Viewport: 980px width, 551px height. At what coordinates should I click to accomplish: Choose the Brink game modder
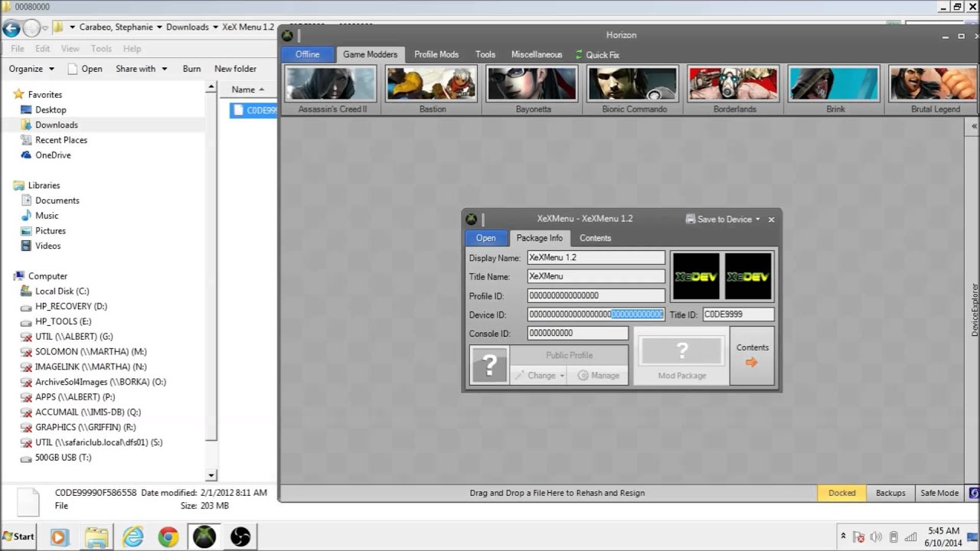point(835,89)
